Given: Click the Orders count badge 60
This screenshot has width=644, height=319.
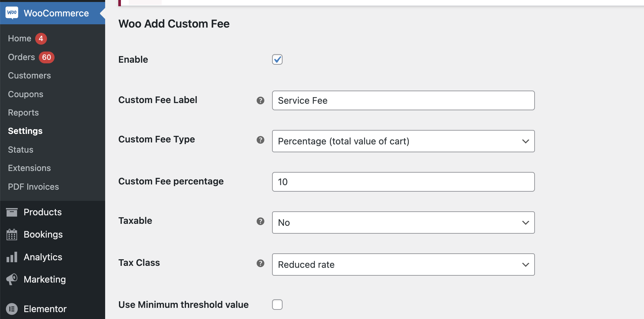Looking at the screenshot, I should click(x=47, y=57).
